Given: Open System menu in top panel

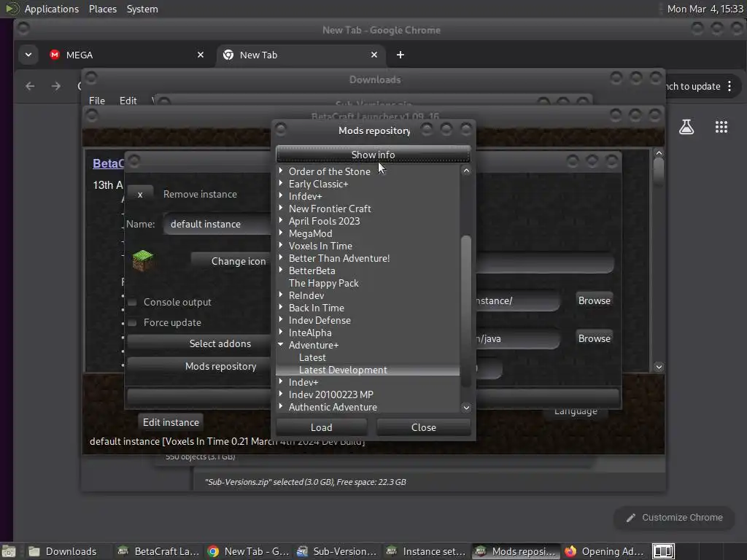Looking at the screenshot, I should tap(142, 9).
